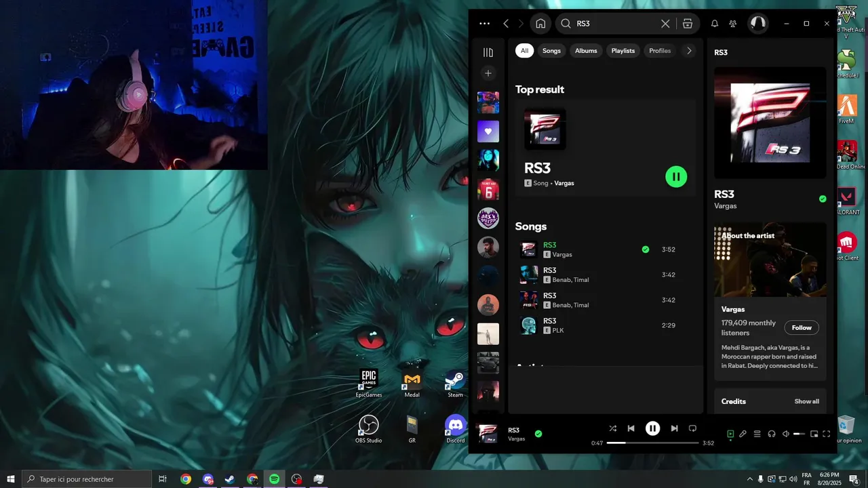The image size is (868, 488).
Task: Open Windows Start menu
Action: pos(11,479)
